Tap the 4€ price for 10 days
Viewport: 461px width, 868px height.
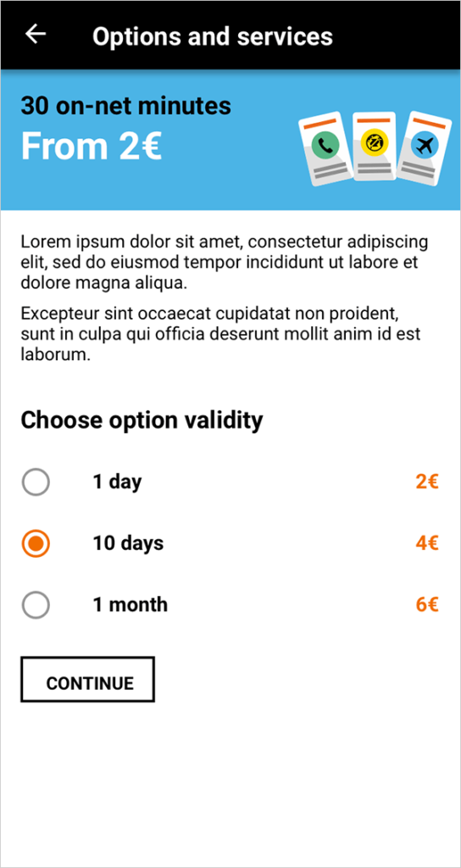point(427,543)
